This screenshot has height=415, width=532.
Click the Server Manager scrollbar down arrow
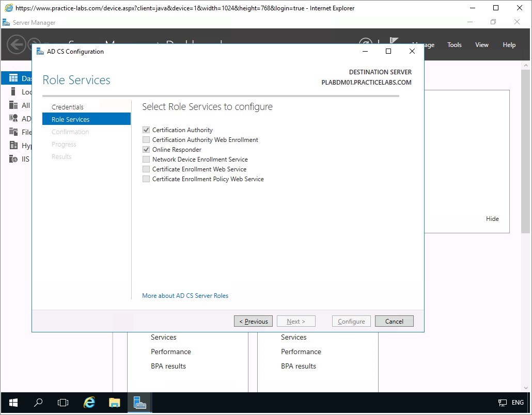point(526,388)
